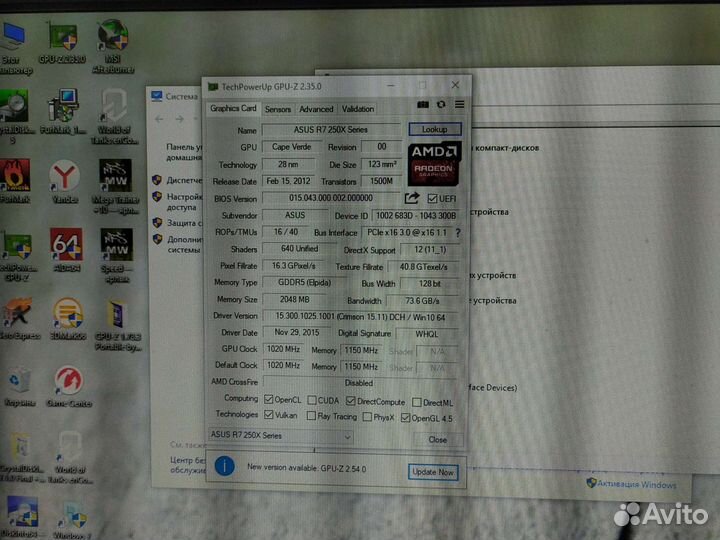Click the GPU-Z refresh icon

(441, 105)
